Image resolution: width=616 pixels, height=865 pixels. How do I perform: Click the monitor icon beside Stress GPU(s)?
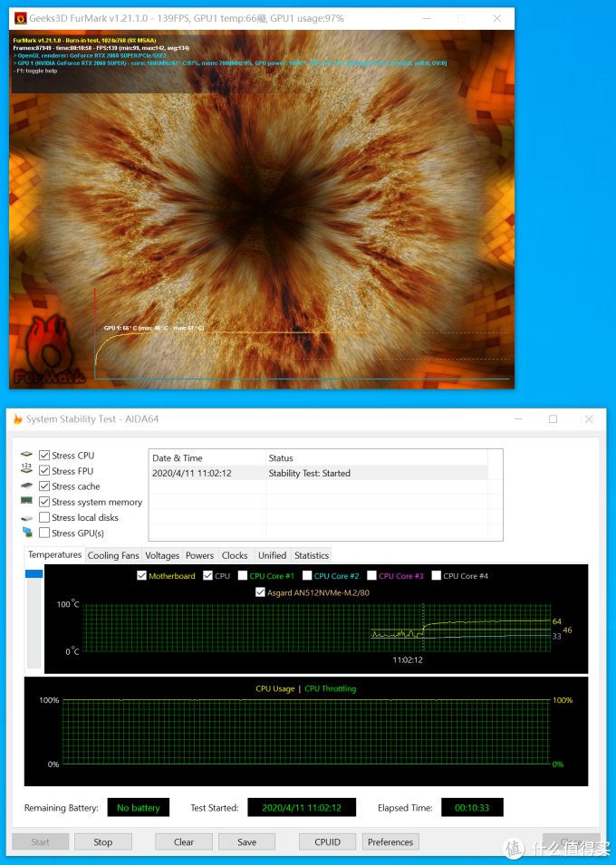pyautogui.click(x=27, y=533)
